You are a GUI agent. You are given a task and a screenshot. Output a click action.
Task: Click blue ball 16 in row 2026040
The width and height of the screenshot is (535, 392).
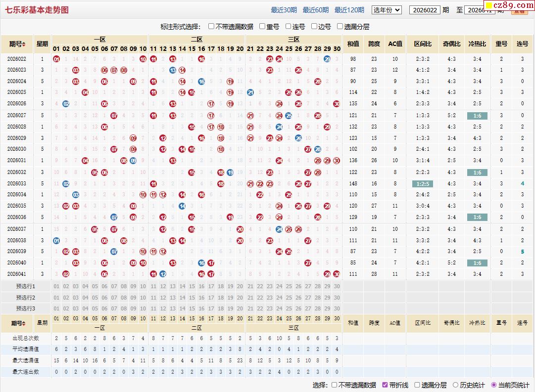(201, 263)
